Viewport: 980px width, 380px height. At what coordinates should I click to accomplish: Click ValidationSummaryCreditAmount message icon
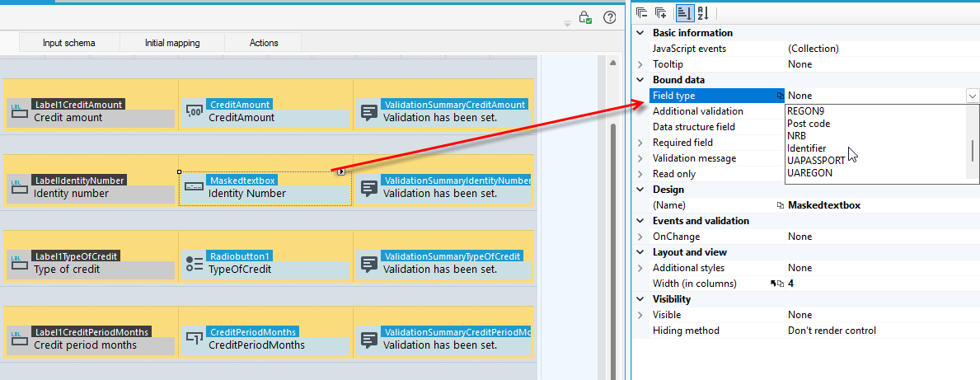[369, 112]
